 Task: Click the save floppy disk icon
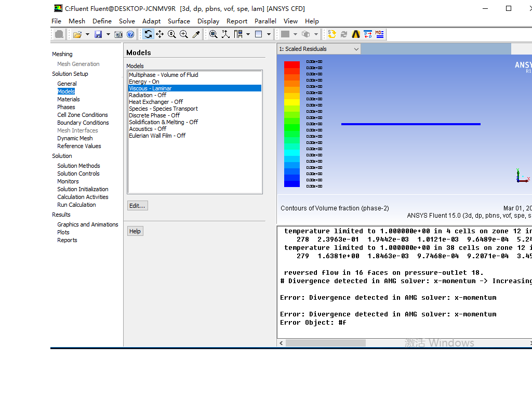98,34
